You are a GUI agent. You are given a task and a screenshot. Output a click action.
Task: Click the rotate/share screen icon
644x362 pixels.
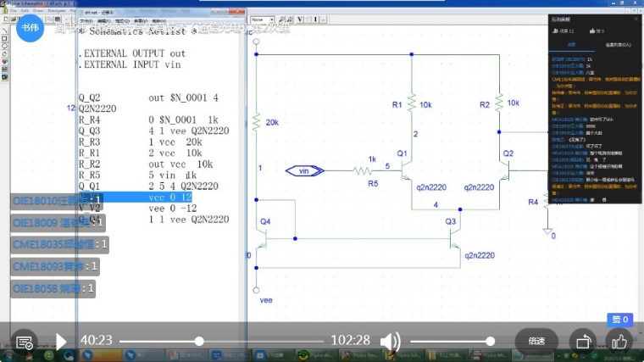[x=583, y=342]
